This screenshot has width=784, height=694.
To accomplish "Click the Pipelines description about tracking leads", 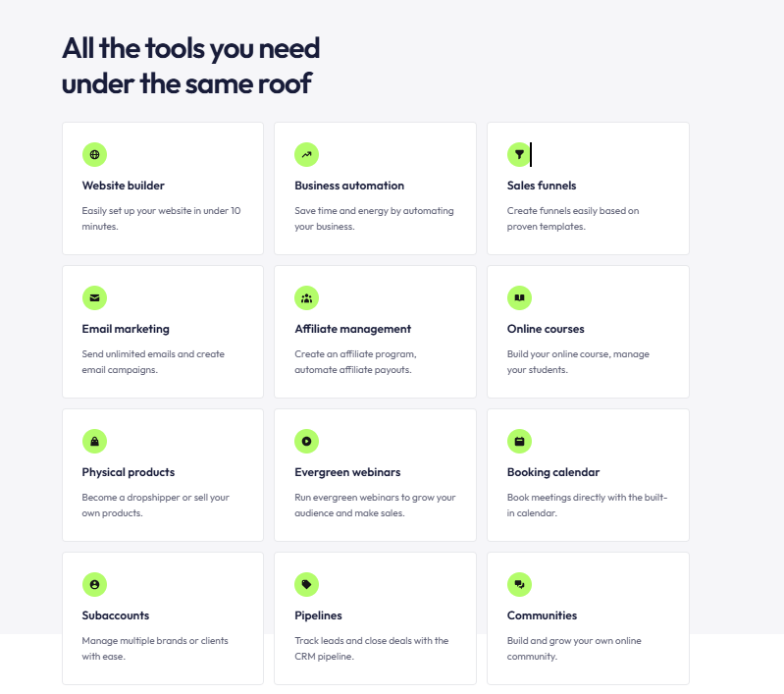I will pos(371,648).
